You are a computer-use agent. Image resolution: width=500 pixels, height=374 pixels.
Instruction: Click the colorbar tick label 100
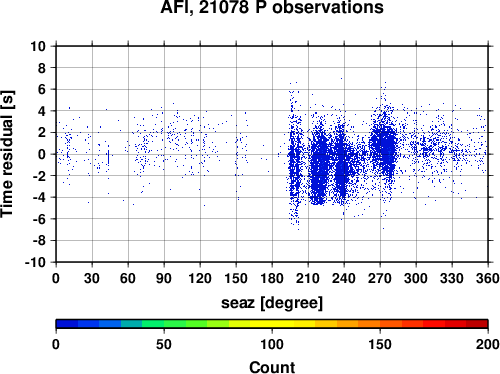(x=272, y=344)
